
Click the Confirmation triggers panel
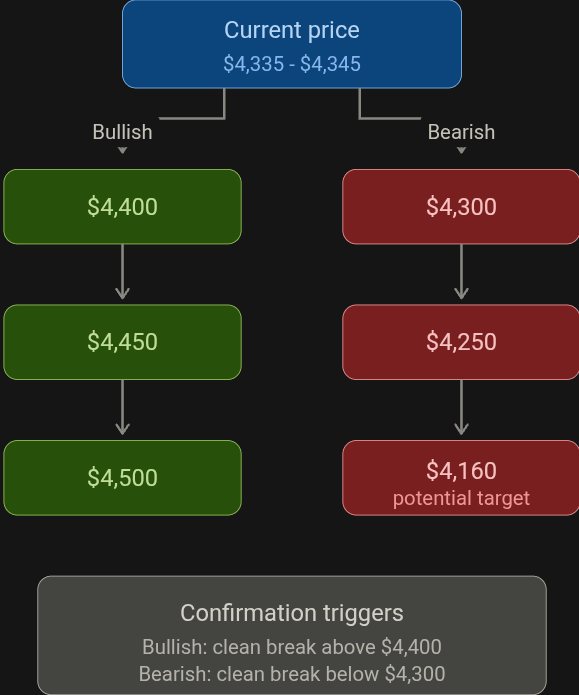click(292, 635)
